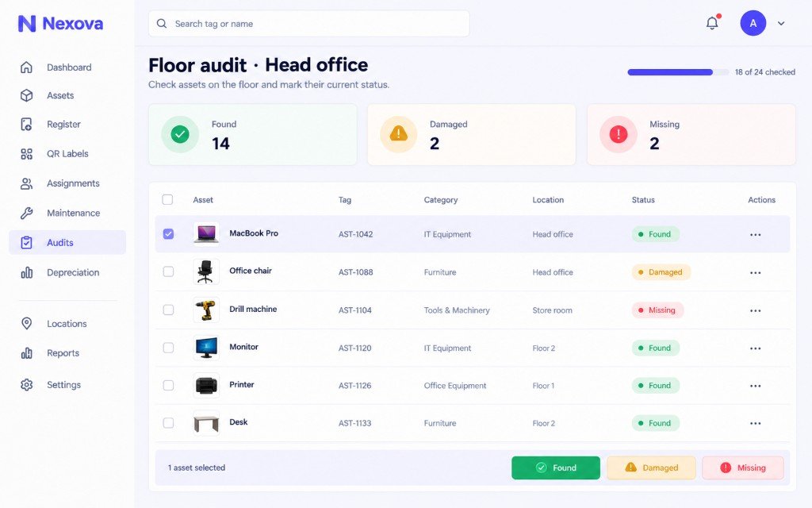Navigate to Assignments
Viewport: 812px width, 508px height.
tap(67, 183)
